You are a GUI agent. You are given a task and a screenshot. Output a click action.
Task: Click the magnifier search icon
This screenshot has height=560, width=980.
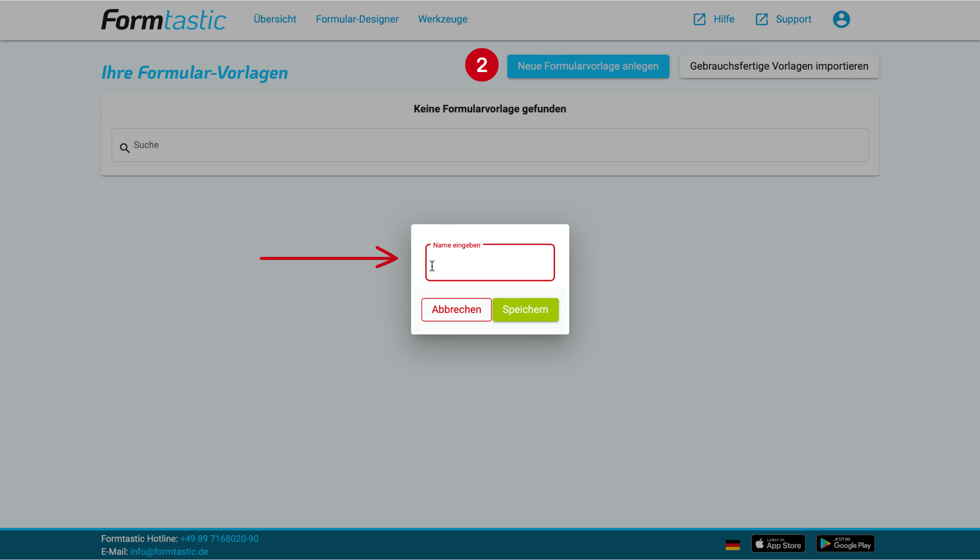125,148
